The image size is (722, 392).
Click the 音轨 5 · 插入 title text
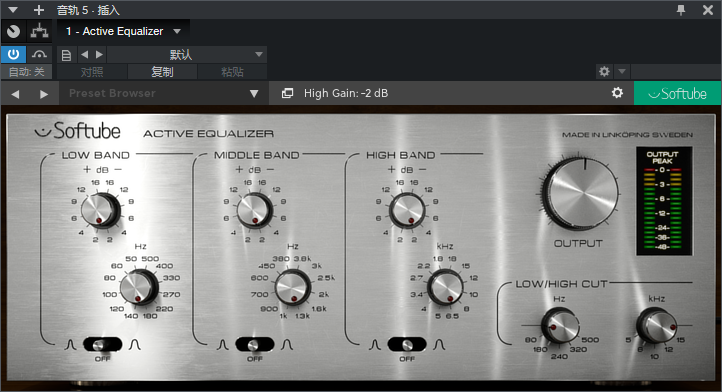[88, 10]
